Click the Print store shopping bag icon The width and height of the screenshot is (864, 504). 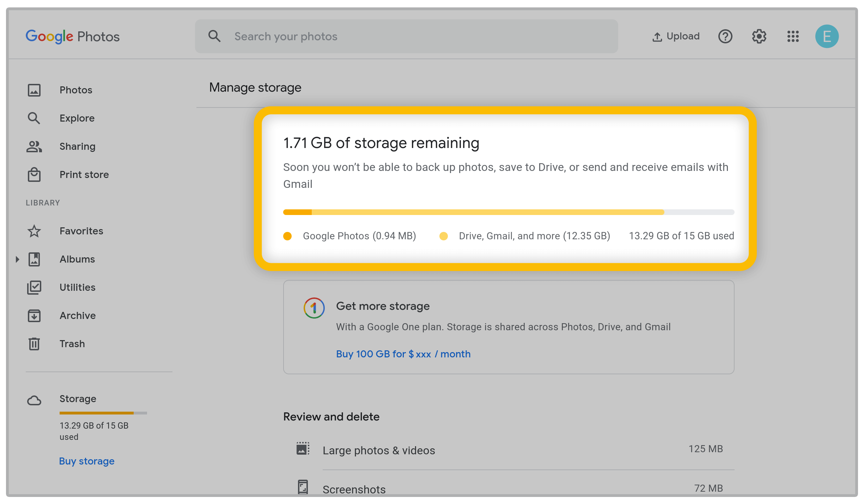[34, 175]
